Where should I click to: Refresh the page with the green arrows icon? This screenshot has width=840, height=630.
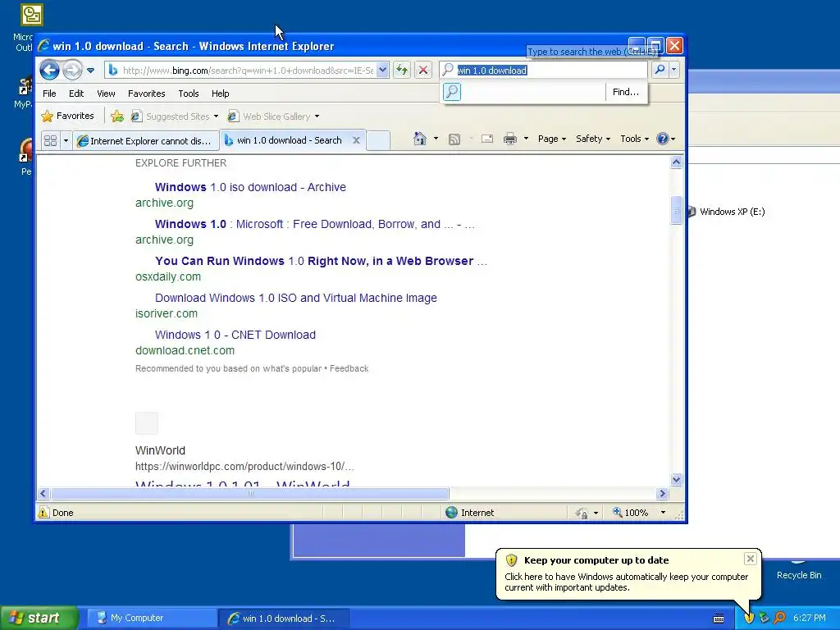click(402, 71)
